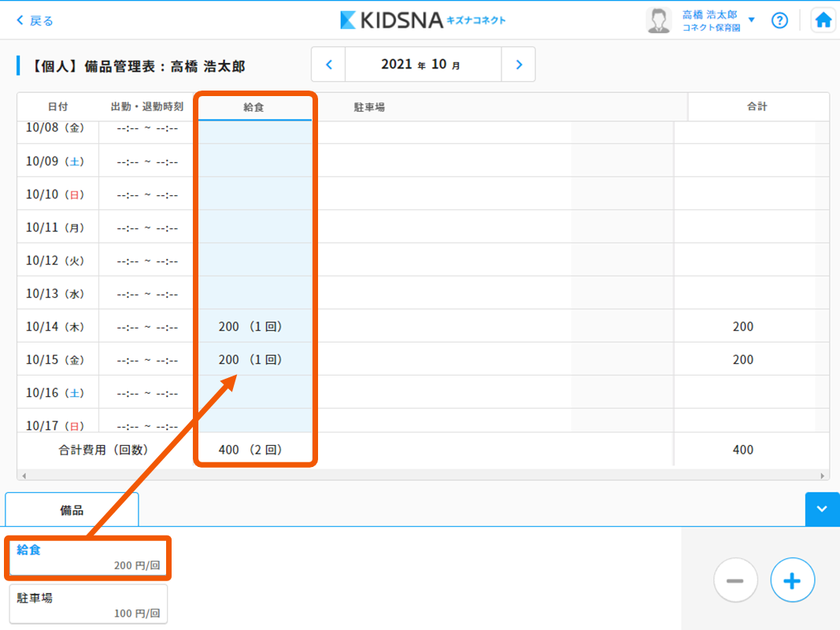Select the 給食 column header
The width and height of the screenshot is (840, 630).
[254, 107]
